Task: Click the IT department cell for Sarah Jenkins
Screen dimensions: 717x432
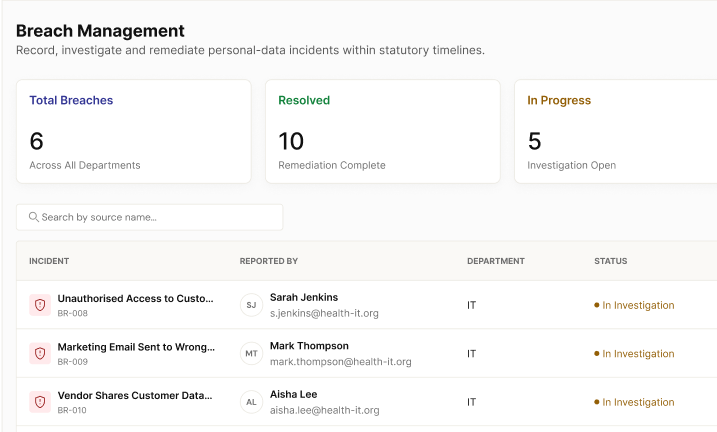Action: coord(471,305)
